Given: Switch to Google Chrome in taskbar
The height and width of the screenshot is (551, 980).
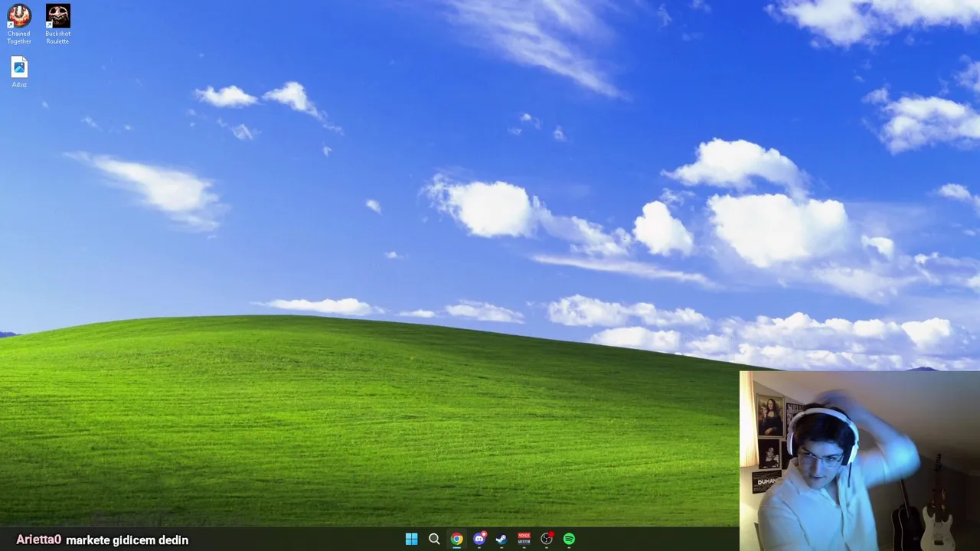Looking at the screenshot, I should click(x=456, y=540).
